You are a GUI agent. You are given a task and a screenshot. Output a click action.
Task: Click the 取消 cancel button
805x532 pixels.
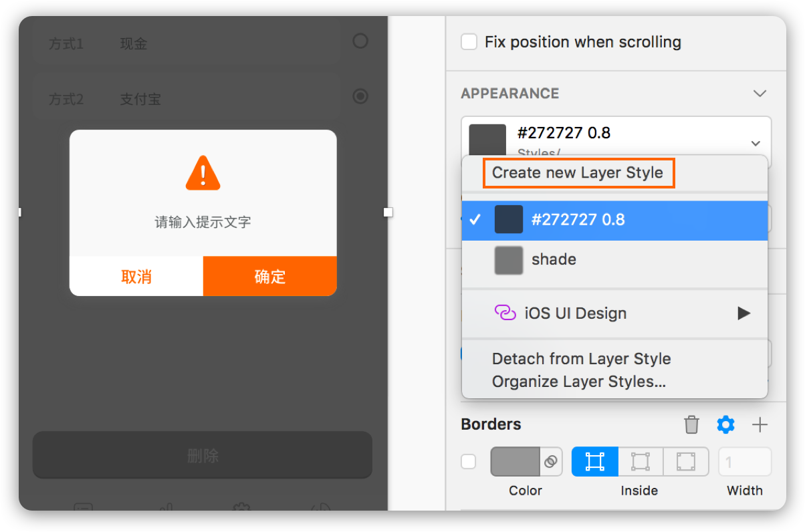point(136,276)
